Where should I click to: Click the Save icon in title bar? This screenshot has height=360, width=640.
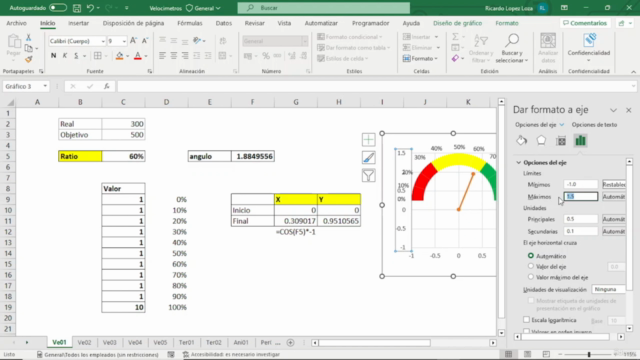pos(77,8)
